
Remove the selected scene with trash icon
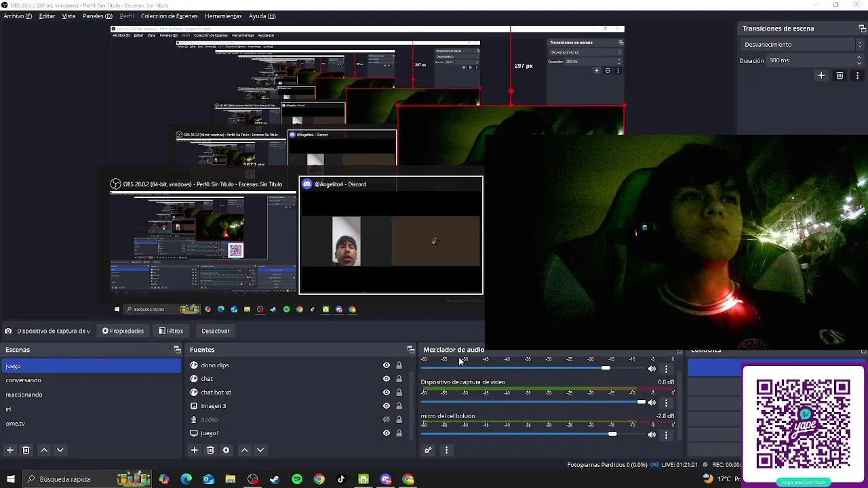[26, 450]
